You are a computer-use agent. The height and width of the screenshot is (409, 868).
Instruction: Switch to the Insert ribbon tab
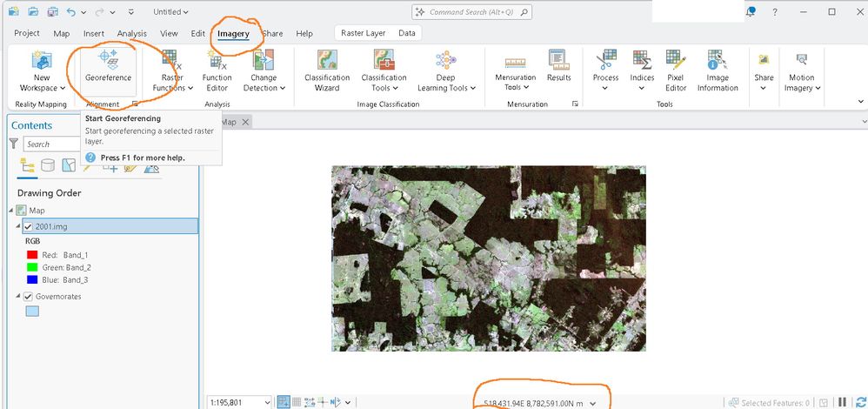coord(94,33)
